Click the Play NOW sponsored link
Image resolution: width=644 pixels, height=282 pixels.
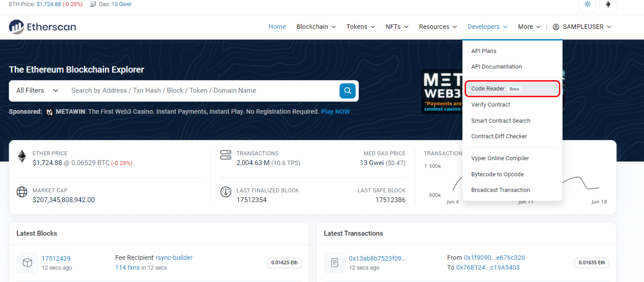(x=335, y=112)
